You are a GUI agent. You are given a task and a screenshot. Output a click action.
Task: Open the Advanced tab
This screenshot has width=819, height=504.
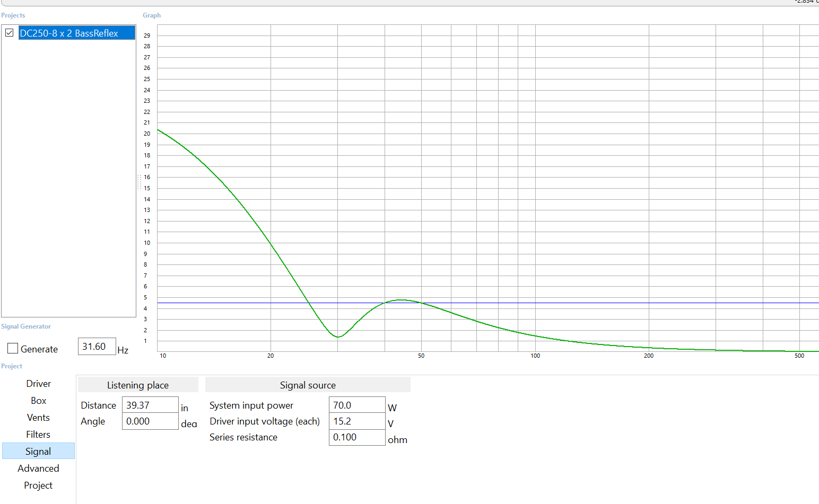click(x=38, y=468)
